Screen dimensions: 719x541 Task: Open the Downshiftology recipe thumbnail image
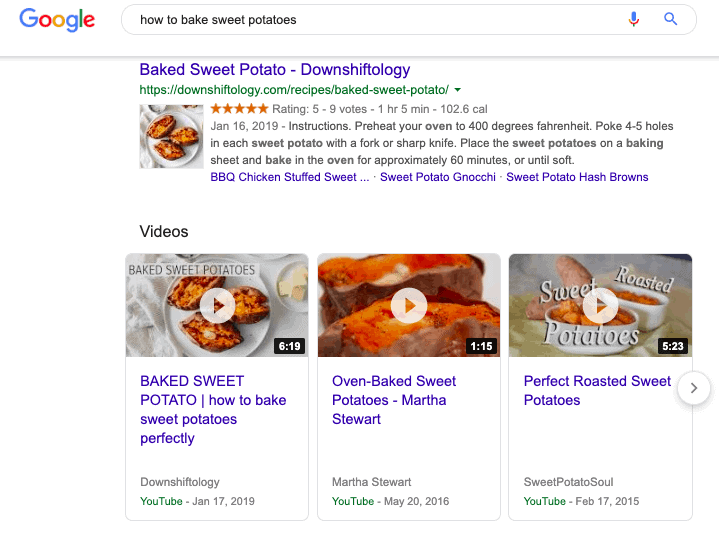point(171,137)
